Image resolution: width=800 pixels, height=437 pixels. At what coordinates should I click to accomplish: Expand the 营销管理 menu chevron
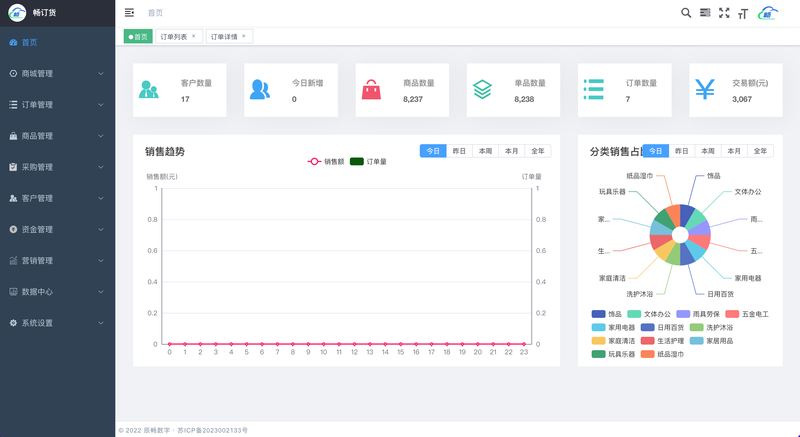(101, 261)
